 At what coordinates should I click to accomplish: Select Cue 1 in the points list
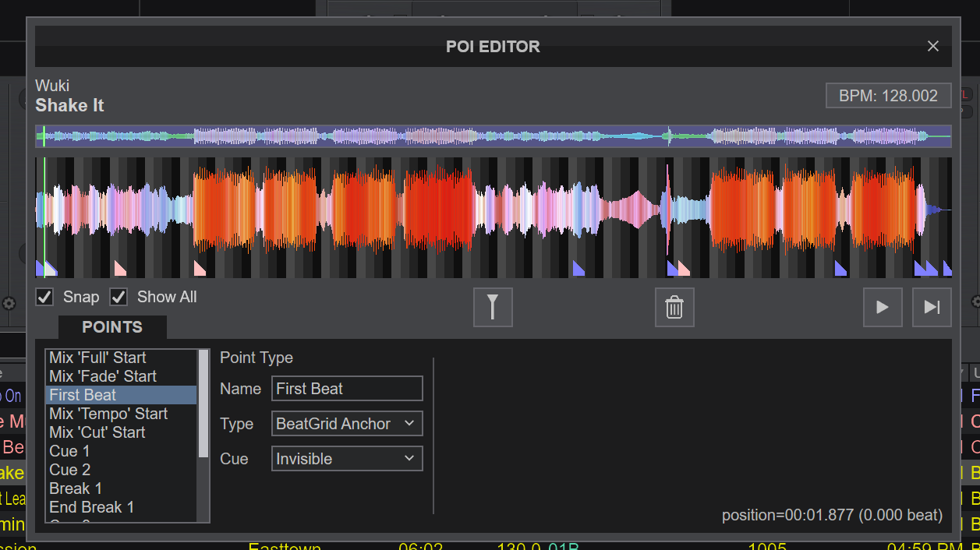(x=121, y=451)
